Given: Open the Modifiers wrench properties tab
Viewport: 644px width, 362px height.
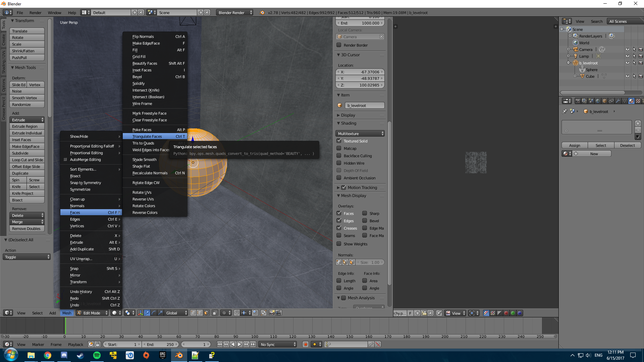Looking at the screenshot, I should click(x=618, y=101).
